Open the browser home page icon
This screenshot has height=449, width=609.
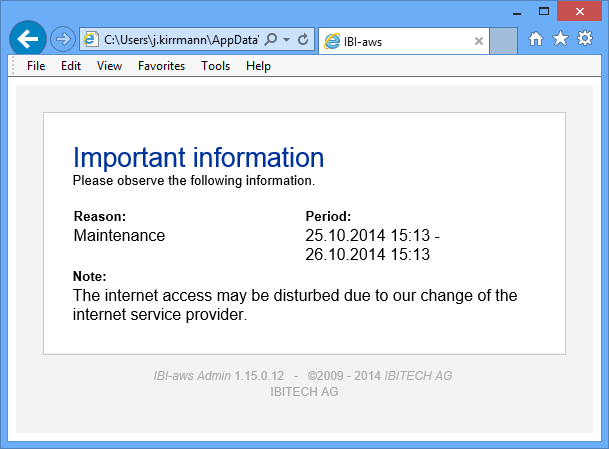coord(536,39)
